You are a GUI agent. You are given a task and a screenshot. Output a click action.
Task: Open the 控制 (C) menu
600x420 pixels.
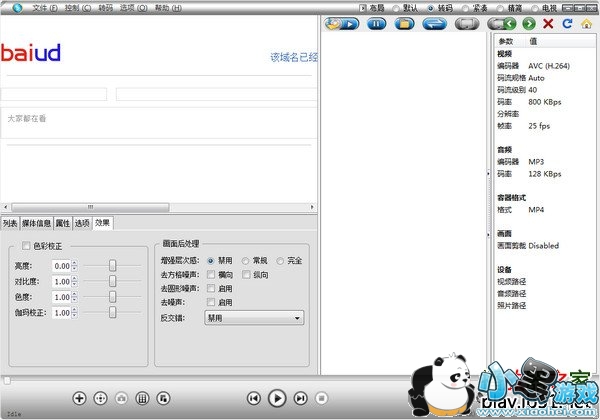(78, 8)
